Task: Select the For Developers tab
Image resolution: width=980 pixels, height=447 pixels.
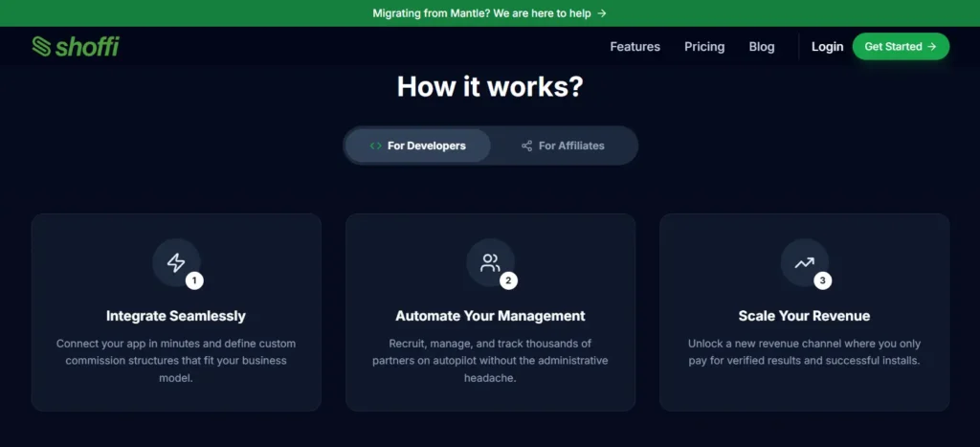Action: (x=418, y=145)
